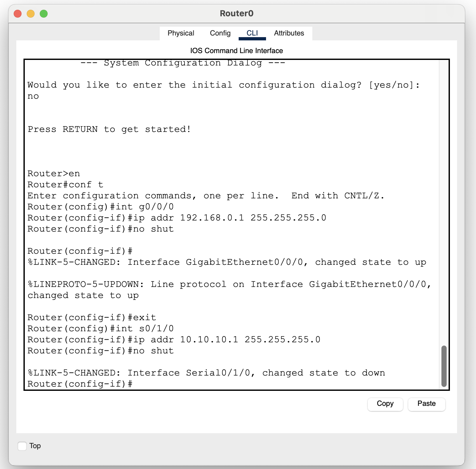Click the 'IOS Command Line Interface' heading
The image size is (476, 469).
pyautogui.click(x=236, y=51)
